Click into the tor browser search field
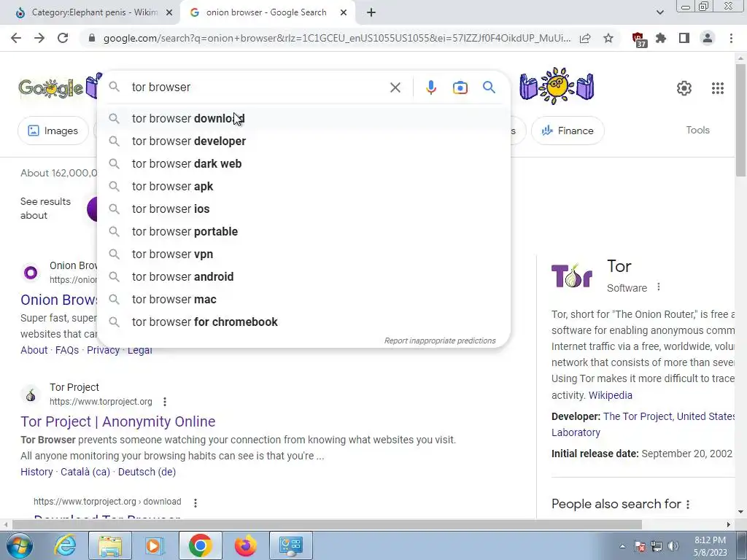This screenshot has height=560, width=747. tap(258, 87)
